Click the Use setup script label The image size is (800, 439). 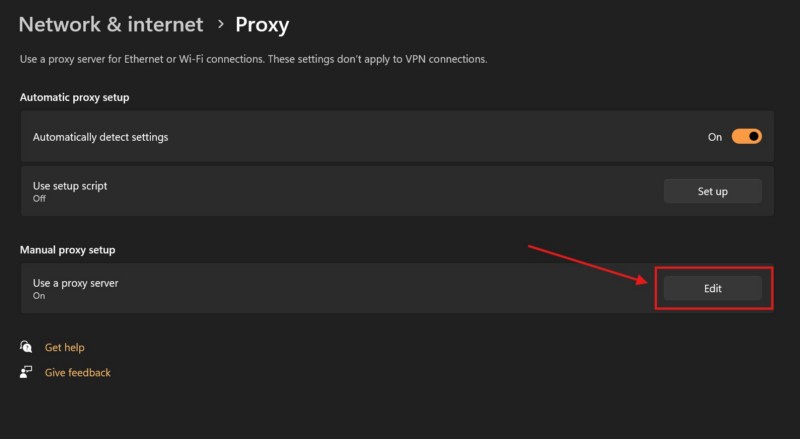click(x=70, y=185)
